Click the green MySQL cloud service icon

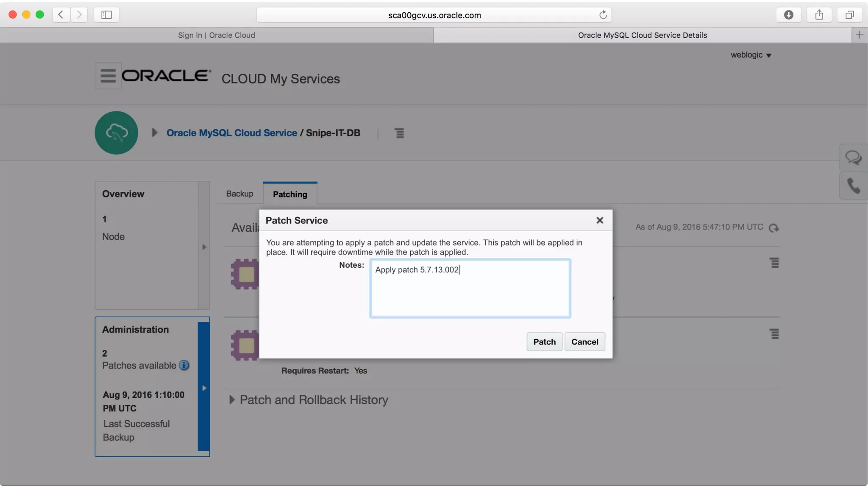[x=116, y=133]
